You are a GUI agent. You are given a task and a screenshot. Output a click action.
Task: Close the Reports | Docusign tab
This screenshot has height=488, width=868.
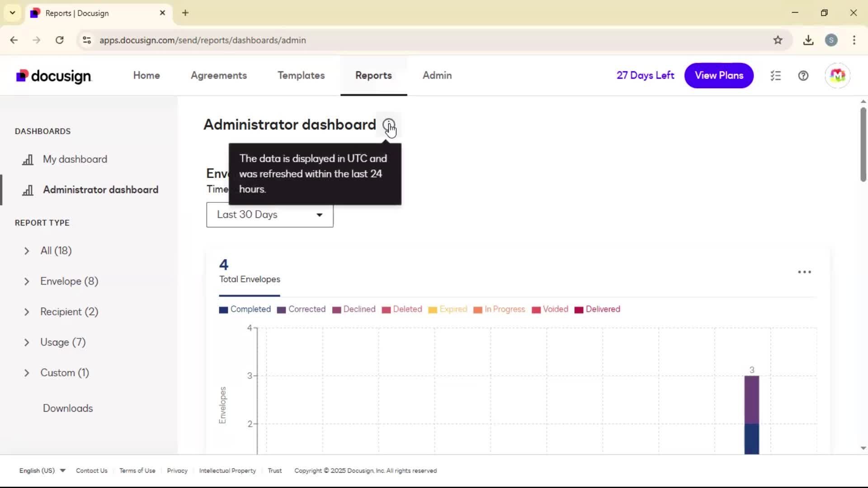[x=162, y=13]
